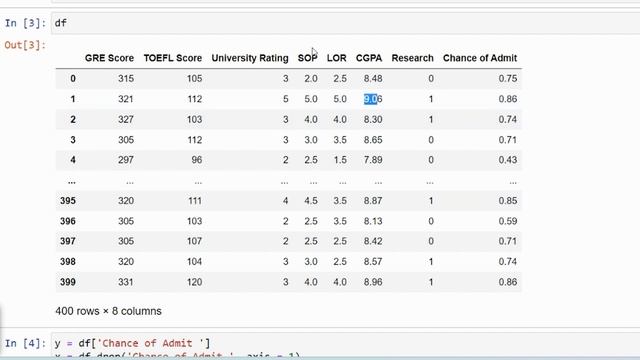The height and width of the screenshot is (360, 640).
Task: Click row index 397 in the dataframe
Action: (68, 241)
